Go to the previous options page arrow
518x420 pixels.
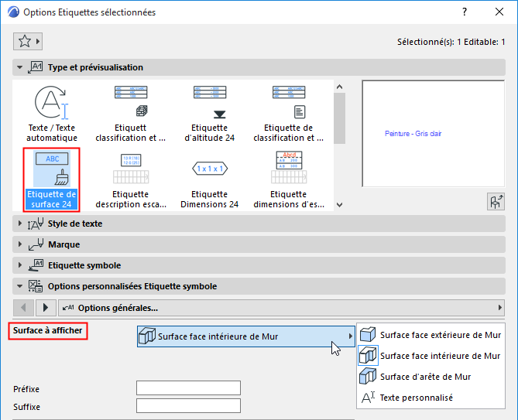pyautogui.click(x=23, y=308)
